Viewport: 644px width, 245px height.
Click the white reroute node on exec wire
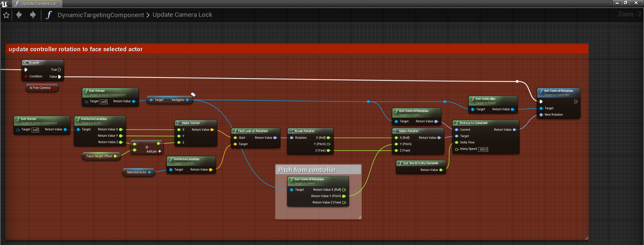[517, 81]
